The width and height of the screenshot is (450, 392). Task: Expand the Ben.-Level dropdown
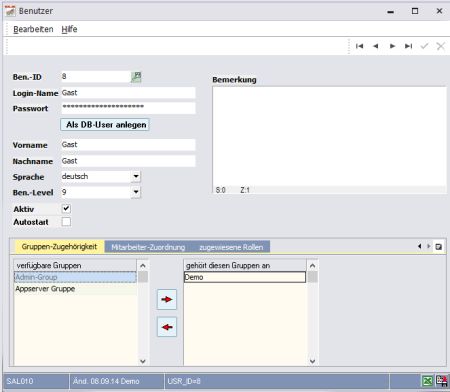click(136, 192)
